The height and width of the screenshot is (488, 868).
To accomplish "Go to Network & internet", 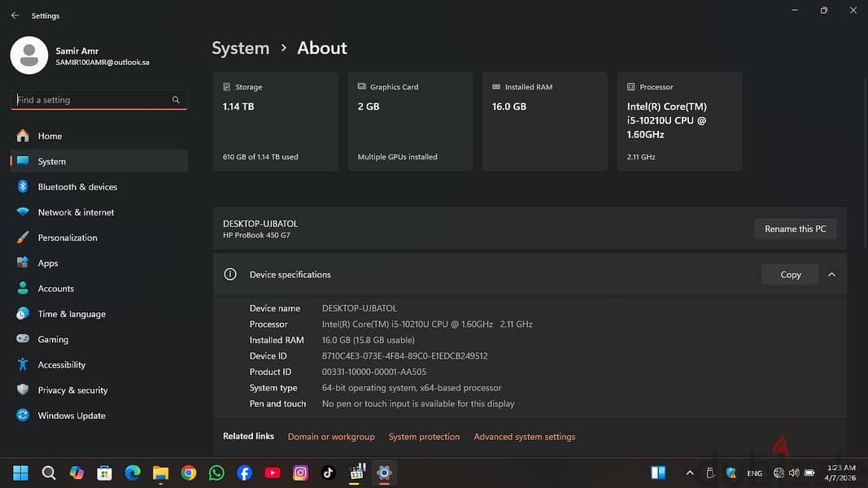I will tap(98, 212).
